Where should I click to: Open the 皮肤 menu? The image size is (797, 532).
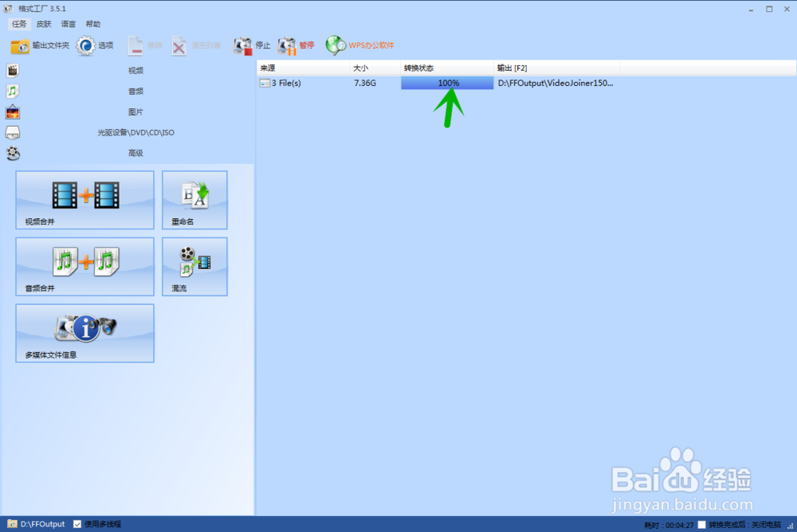coord(44,24)
